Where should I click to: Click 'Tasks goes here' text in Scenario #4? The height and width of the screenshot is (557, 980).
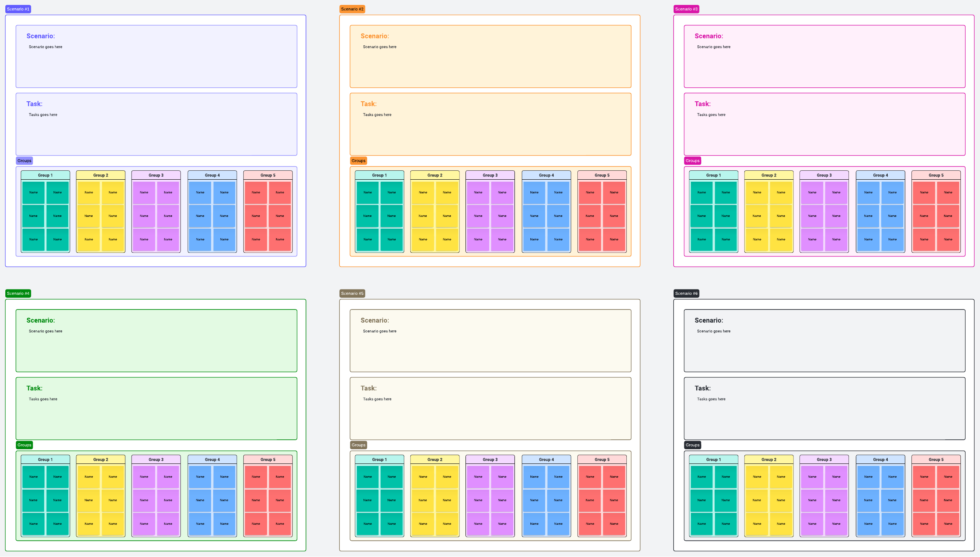tap(43, 399)
